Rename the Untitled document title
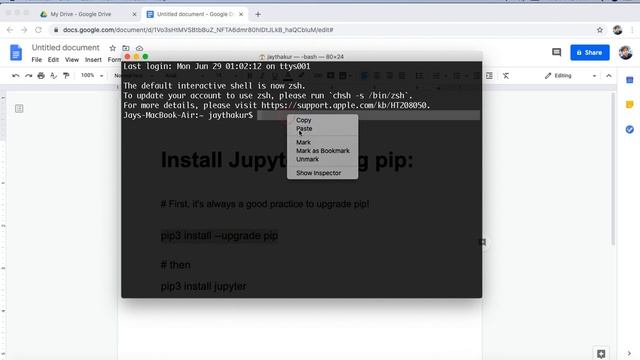The width and height of the screenshot is (640, 360). [66, 48]
